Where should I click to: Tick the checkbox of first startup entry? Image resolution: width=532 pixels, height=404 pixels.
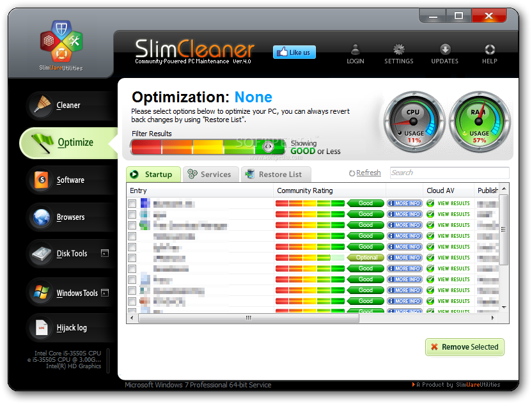click(132, 203)
